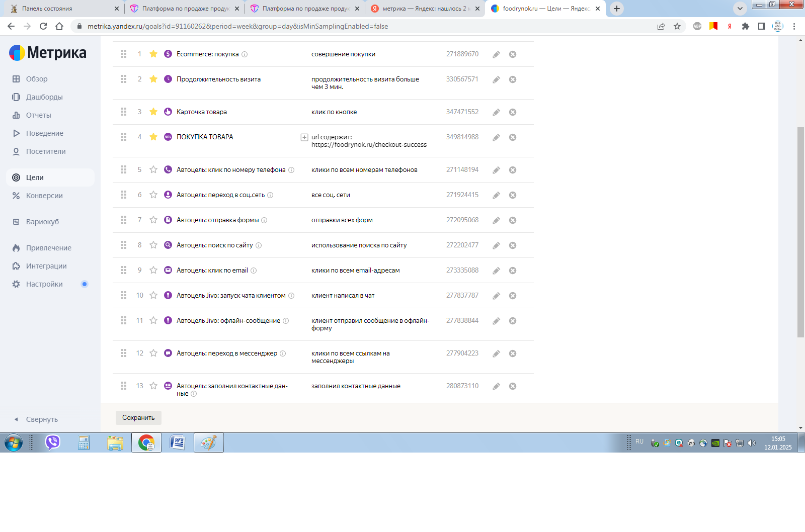805x532 pixels.
Task: Focus the browser address bar URL
Action: coord(237,26)
